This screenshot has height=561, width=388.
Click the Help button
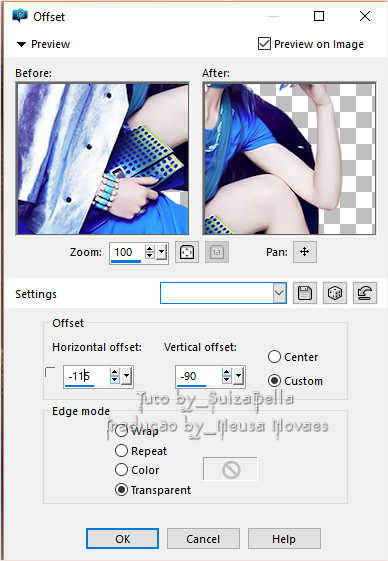[x=284, y=538]
